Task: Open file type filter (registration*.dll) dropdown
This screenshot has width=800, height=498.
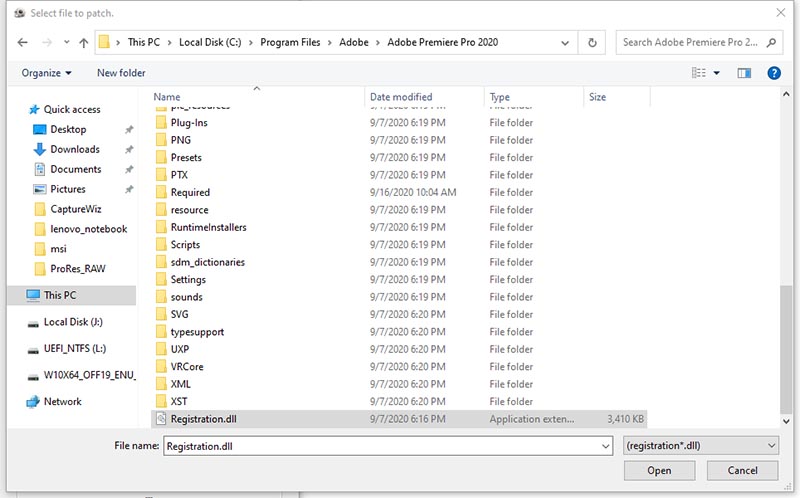Action: tap(701, 445)
